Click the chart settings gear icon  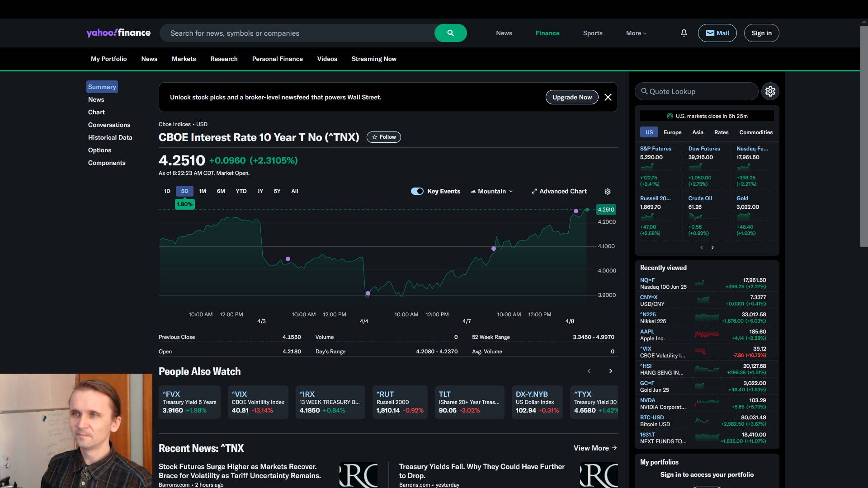pos(608,192)
